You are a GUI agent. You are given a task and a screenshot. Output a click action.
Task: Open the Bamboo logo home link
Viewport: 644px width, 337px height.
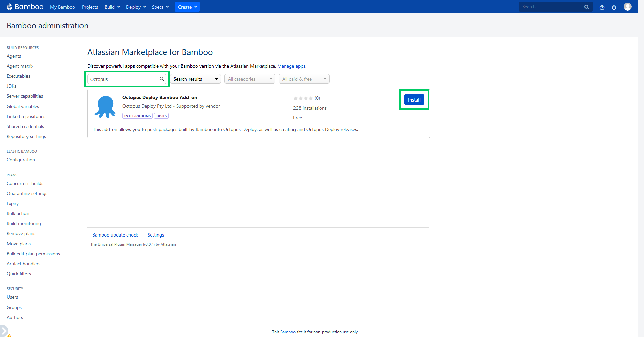tap(25, 7)
